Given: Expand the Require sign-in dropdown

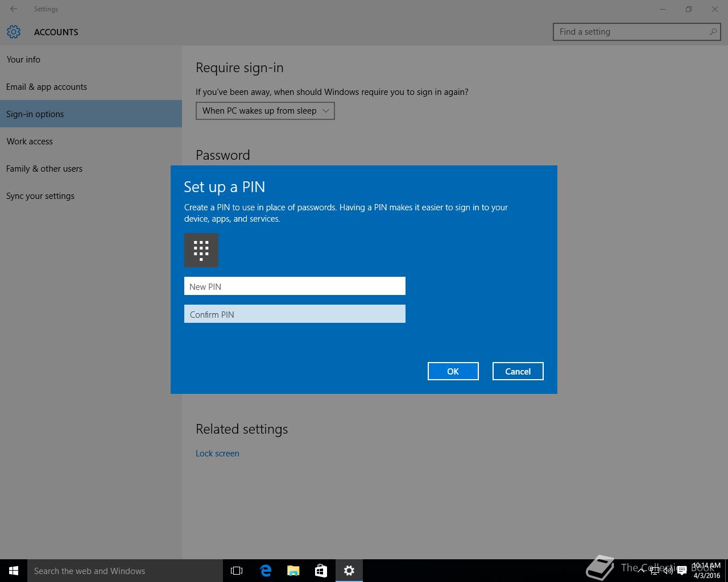Looking at the screenshot, I should [265, 111].
